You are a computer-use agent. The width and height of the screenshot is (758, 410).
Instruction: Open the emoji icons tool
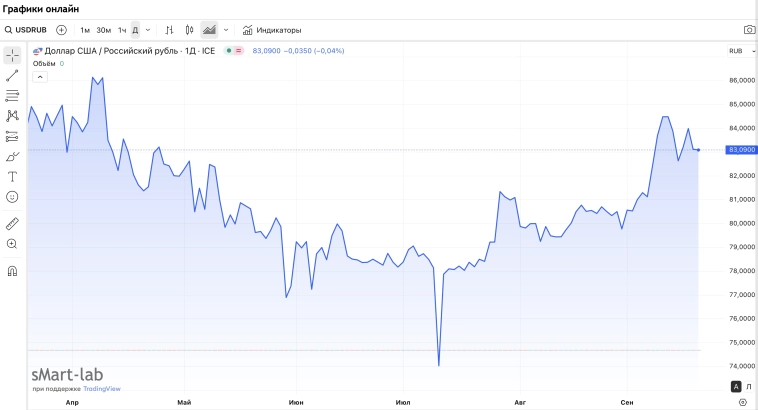point(12,197)
